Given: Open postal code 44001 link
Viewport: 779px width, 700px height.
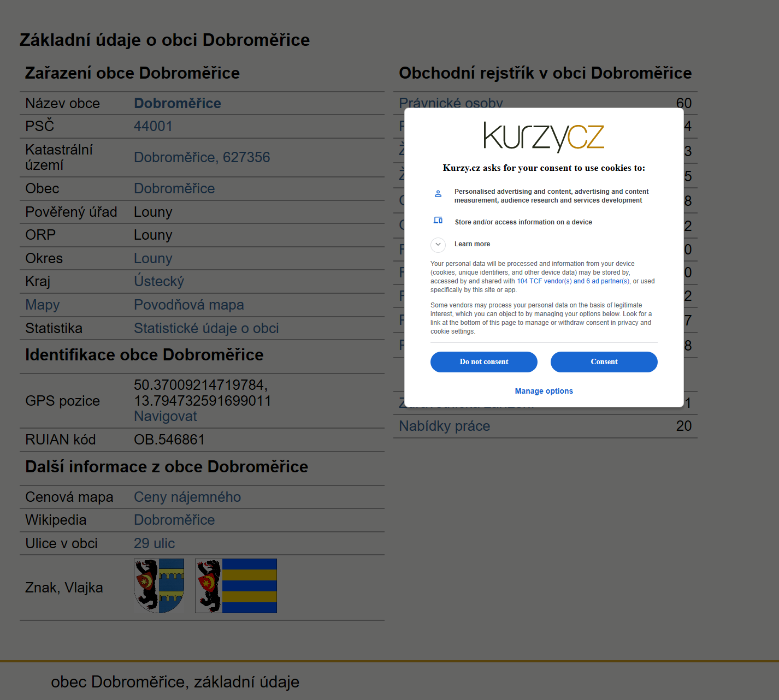Looking at the screenshot, I should pyautogui.click(x=153, y=126).
